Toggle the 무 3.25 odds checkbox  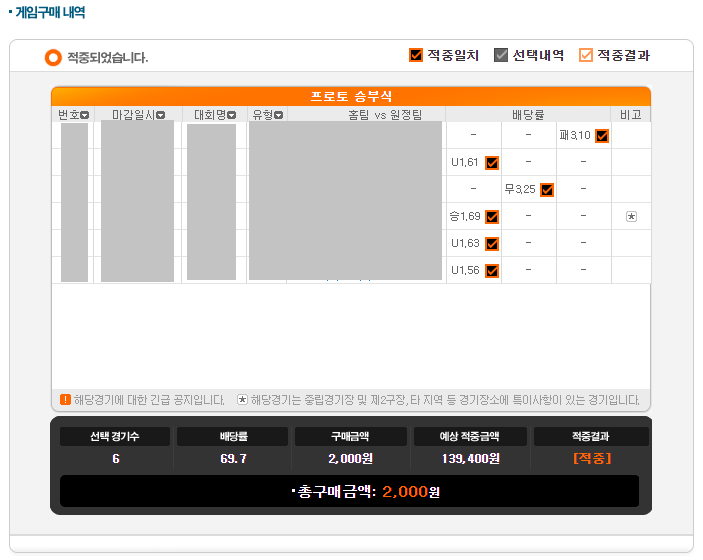tap(547, 190)
